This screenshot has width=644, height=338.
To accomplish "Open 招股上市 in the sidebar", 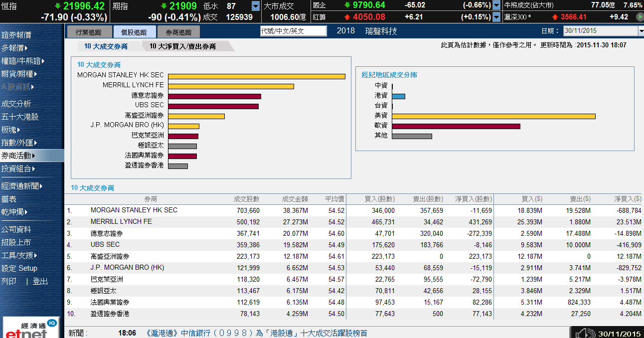I will (16, 242).
